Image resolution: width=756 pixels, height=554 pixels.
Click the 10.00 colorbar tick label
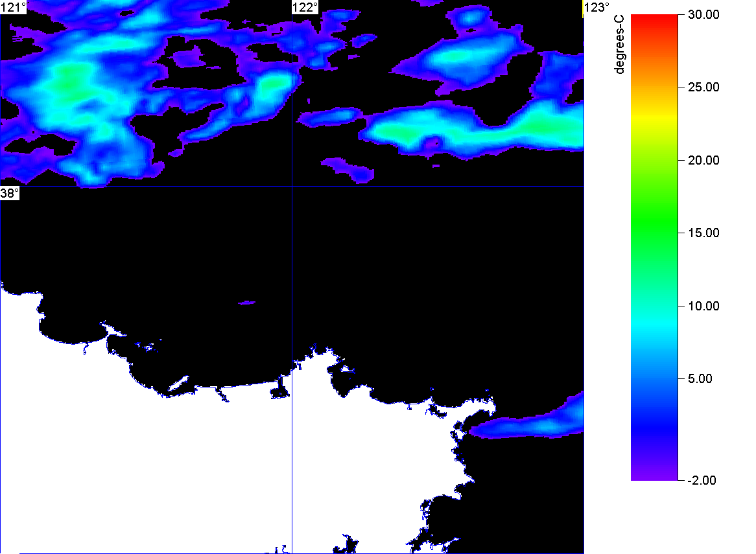tap(703, 306)
